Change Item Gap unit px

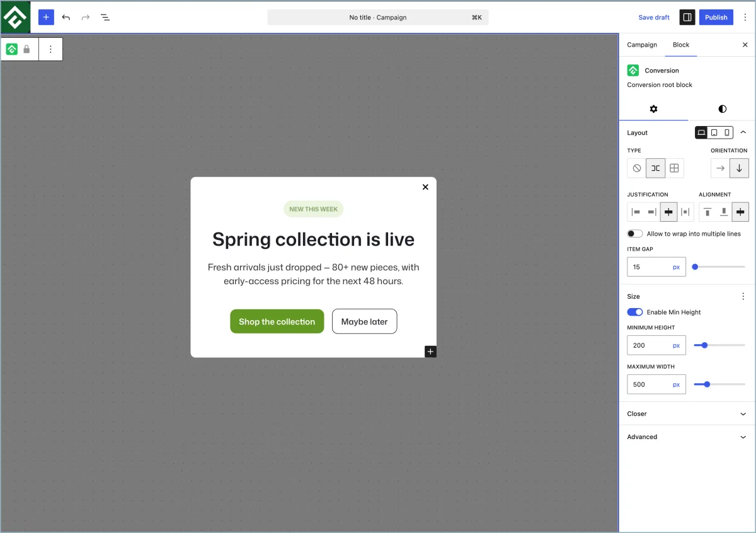click(x=677, y=267)
